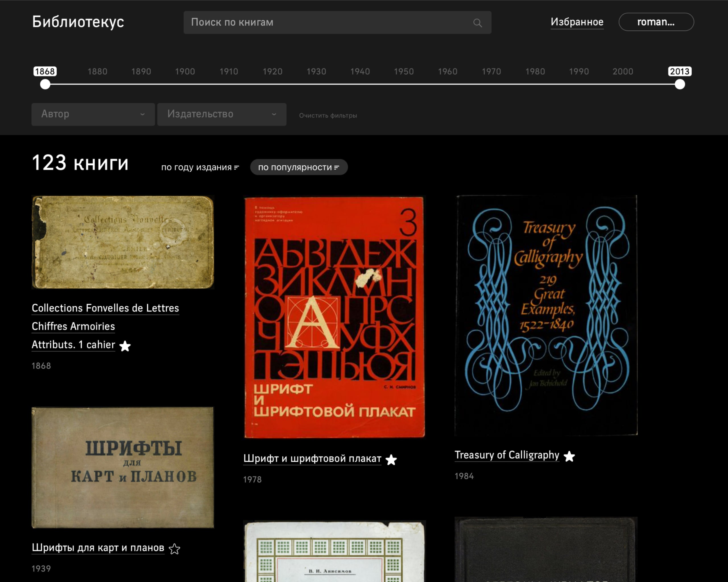Open the roman... user account button
Viewport: 728px width, 582px height.
(x=656, y=22)
